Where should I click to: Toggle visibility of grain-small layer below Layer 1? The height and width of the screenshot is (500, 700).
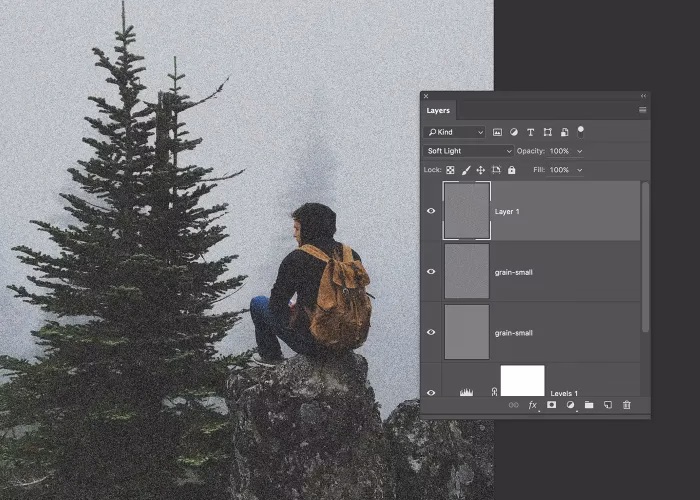pyautogui.click(x=431, y=271)
